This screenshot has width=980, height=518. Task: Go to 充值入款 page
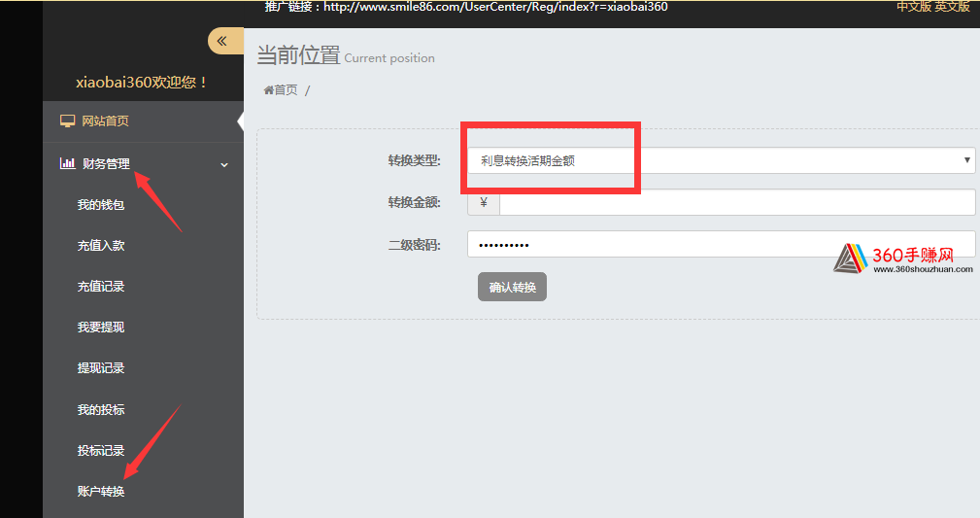(101, 245)
